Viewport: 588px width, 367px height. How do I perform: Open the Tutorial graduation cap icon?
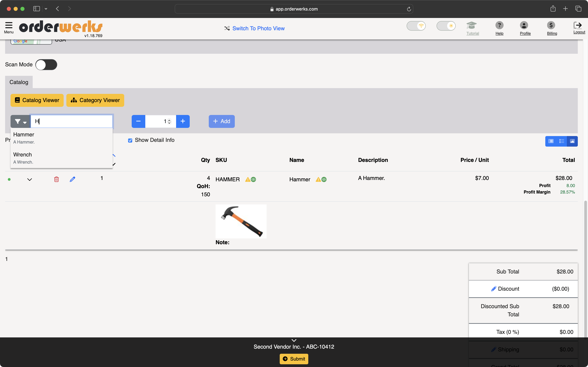[x=472, y=25]
